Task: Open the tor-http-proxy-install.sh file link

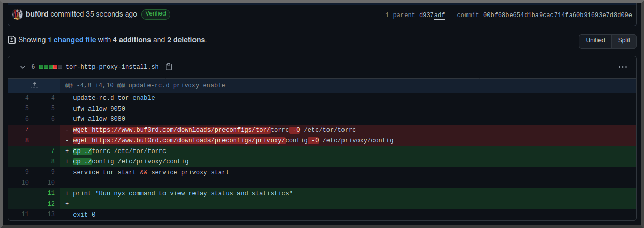Action: [x=112, y=67]
